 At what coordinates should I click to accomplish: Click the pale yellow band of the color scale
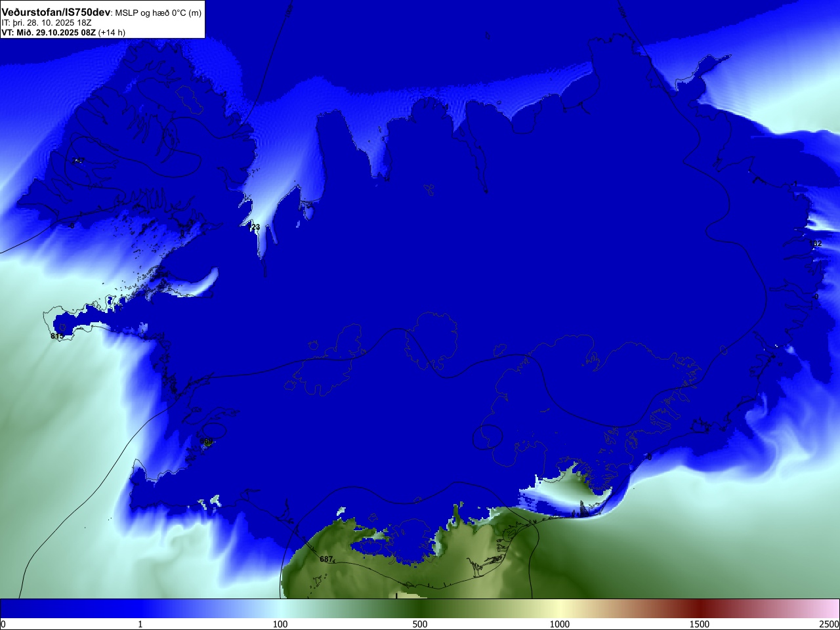560,608
